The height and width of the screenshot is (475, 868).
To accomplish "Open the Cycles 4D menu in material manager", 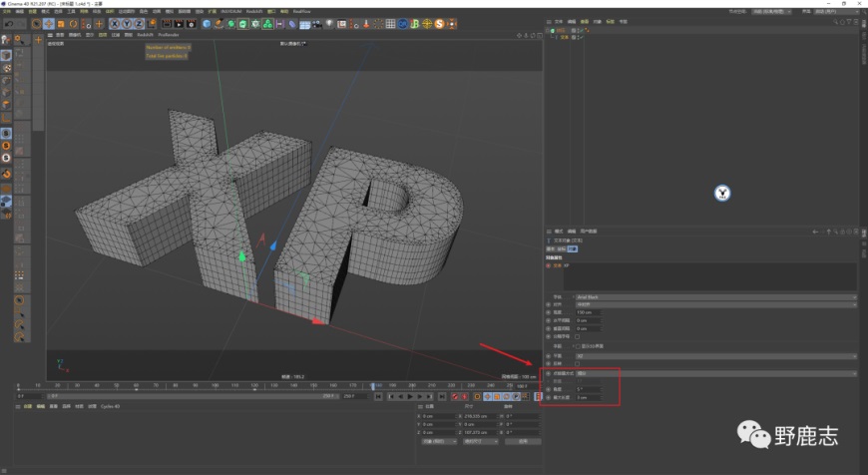I will click(x=110, y=406).
